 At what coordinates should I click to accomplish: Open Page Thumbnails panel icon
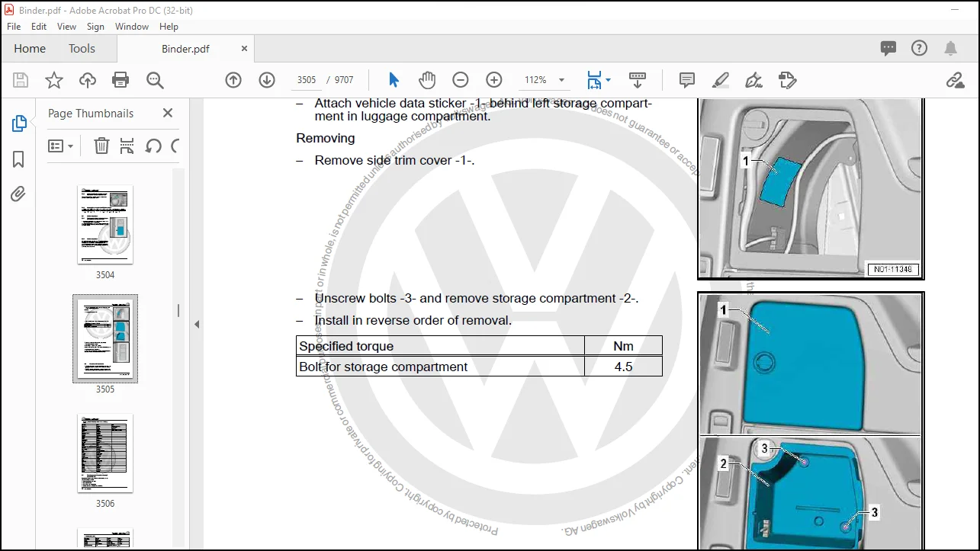point(19,123)
